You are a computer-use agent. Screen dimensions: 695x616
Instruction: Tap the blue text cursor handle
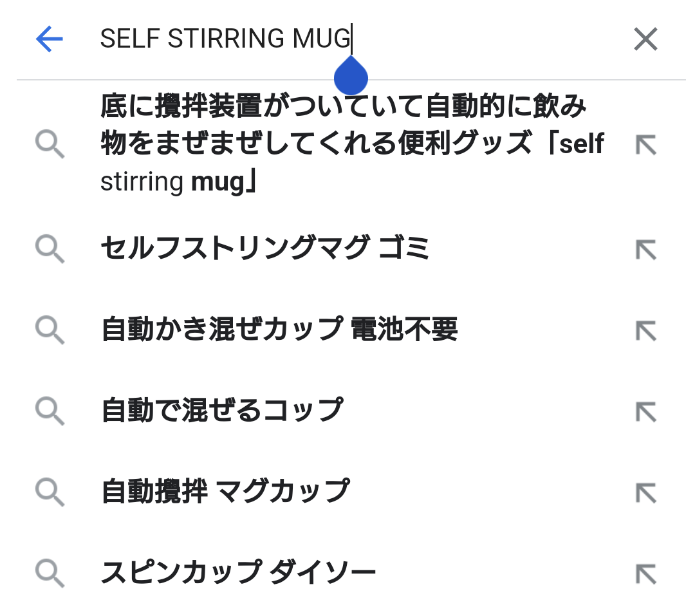tap(351, 76)
